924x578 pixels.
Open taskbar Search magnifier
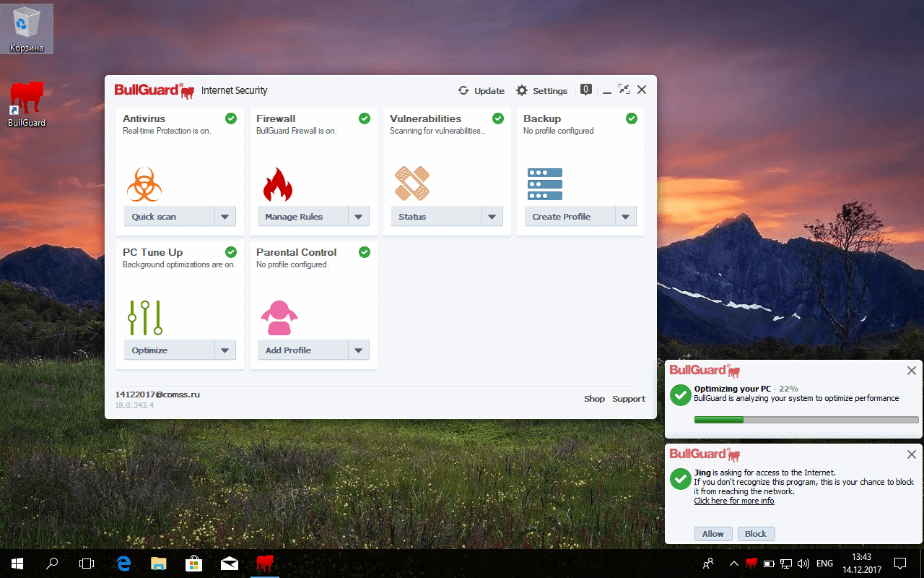pyautogui.click(x=53, y=563)
